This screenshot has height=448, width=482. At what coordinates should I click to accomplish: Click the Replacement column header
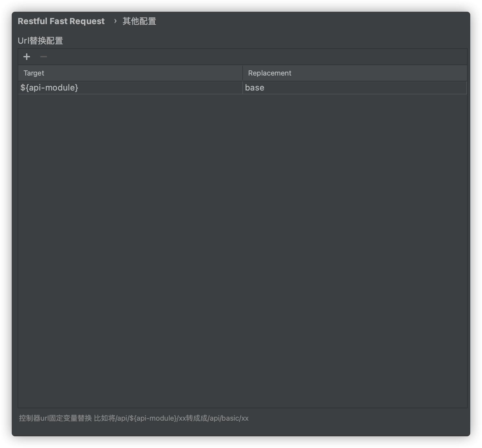pyautogui.click(x=270, y=73)
